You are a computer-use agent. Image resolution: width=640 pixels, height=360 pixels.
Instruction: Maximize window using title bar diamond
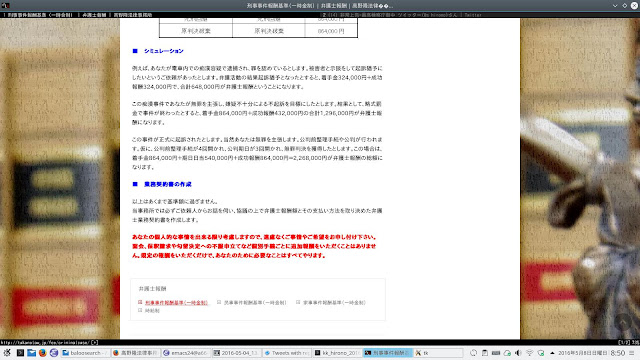(x=624, y=6)
